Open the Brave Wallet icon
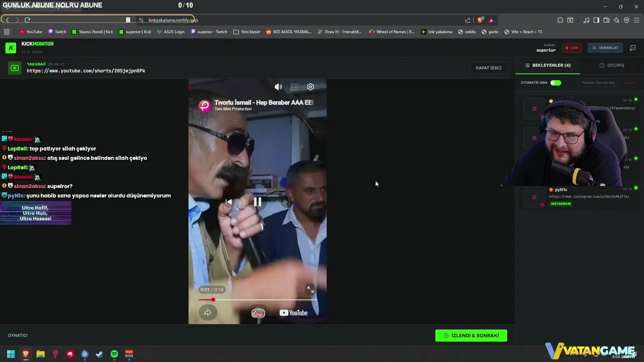The width and height of the screenshot is (644, 362). [x=606, y=20]
